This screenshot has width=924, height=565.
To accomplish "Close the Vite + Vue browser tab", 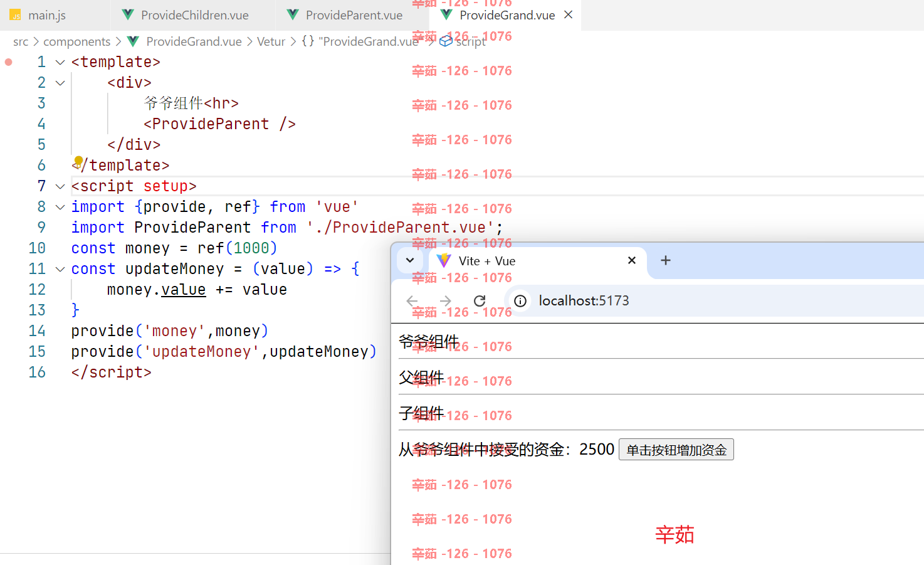I will click(x=632, y=260).
